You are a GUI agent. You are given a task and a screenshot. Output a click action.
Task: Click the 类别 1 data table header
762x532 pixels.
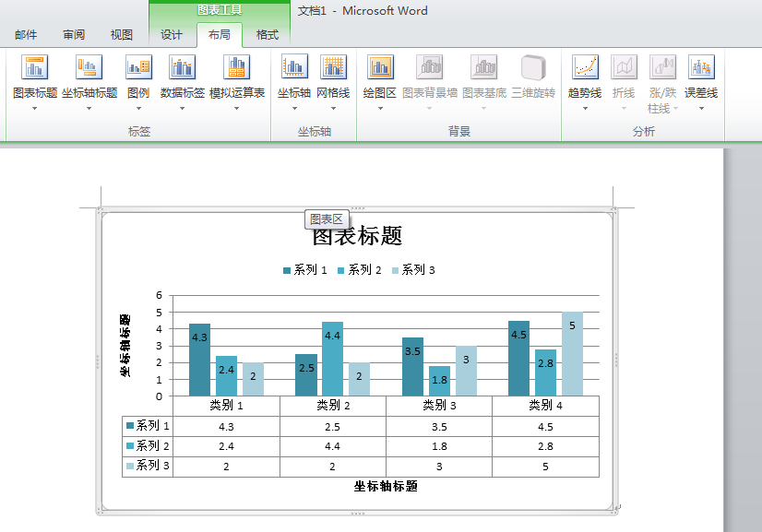226,405
